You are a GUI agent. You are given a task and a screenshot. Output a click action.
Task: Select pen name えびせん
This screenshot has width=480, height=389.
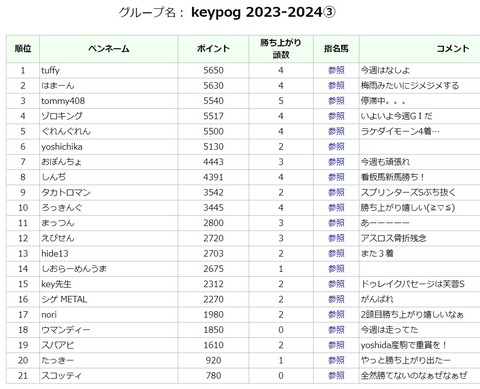pyautogui.click(x=58, y=238)
